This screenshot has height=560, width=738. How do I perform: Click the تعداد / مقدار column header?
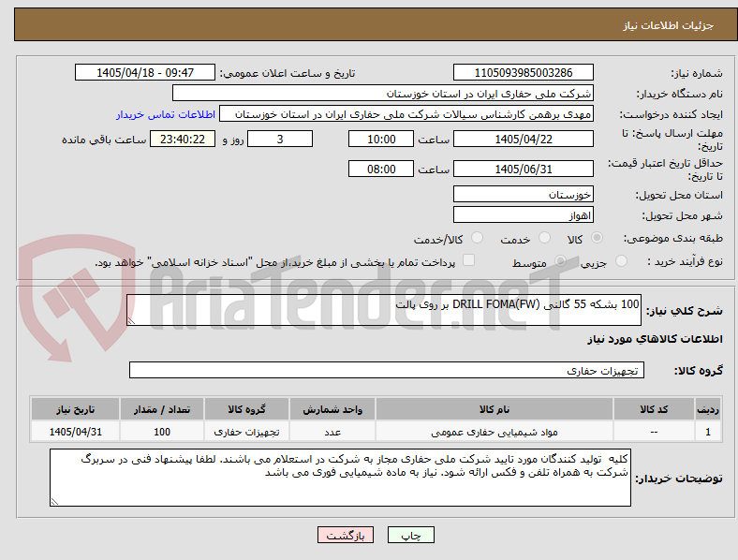click(x=162, y=409)
